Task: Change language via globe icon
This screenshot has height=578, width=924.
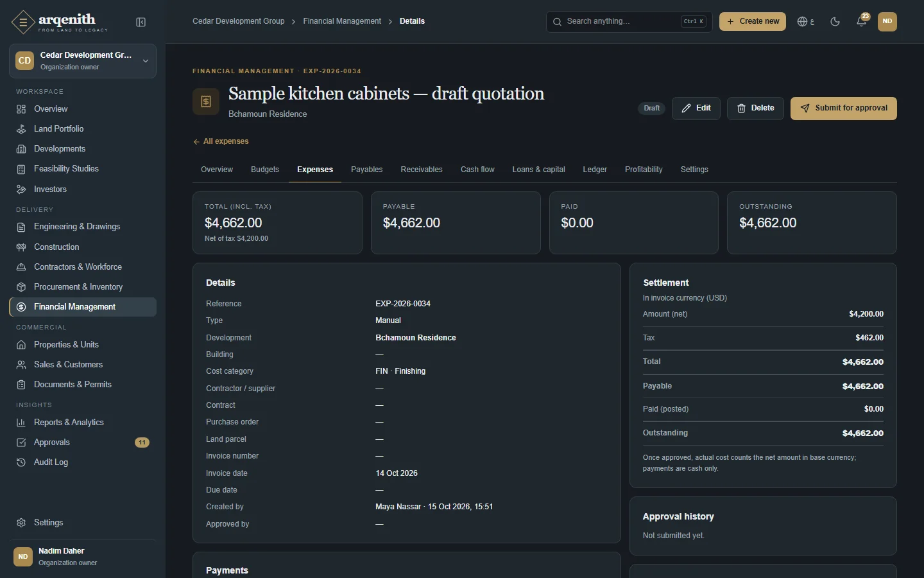Action: coord(805,21)
